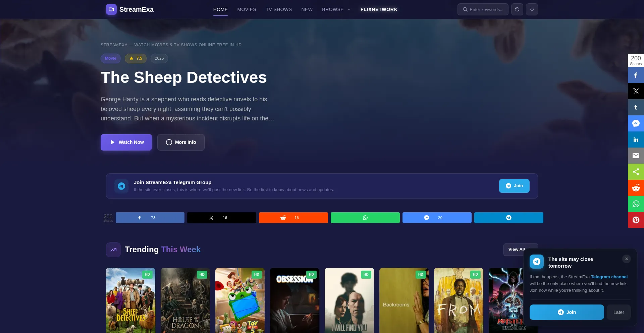Click Tumblr icon in side share panel

[x=636, y=107]
